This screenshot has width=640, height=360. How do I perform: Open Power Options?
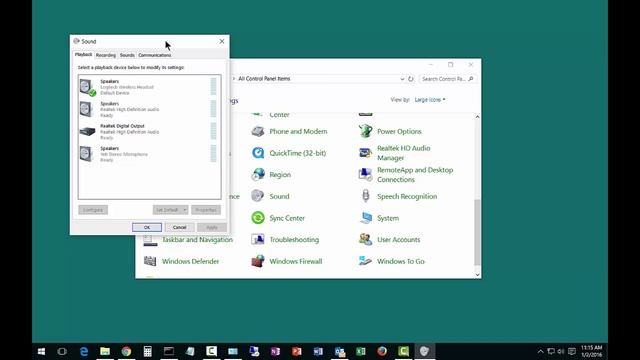[390, 131]
